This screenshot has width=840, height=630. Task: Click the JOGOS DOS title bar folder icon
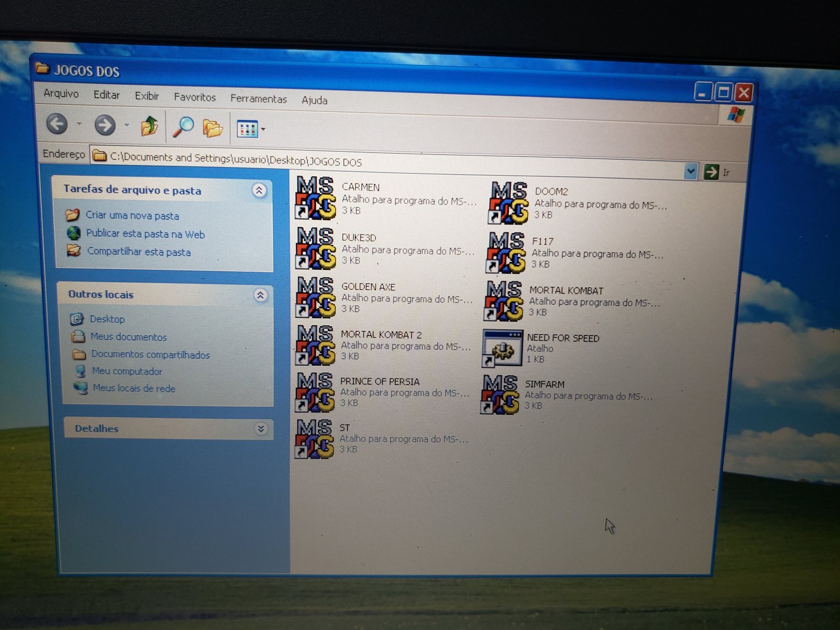click(x=43, y=68)
